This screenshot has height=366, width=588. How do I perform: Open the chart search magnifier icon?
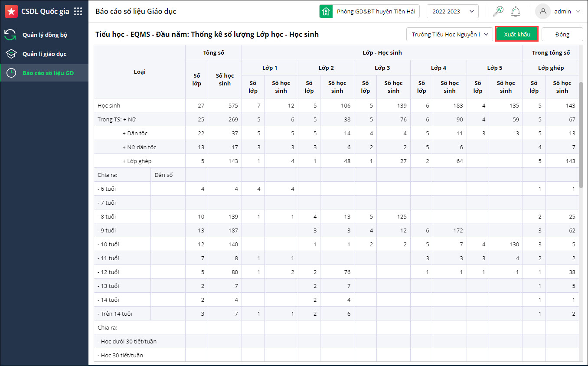(x=498, y=11)
